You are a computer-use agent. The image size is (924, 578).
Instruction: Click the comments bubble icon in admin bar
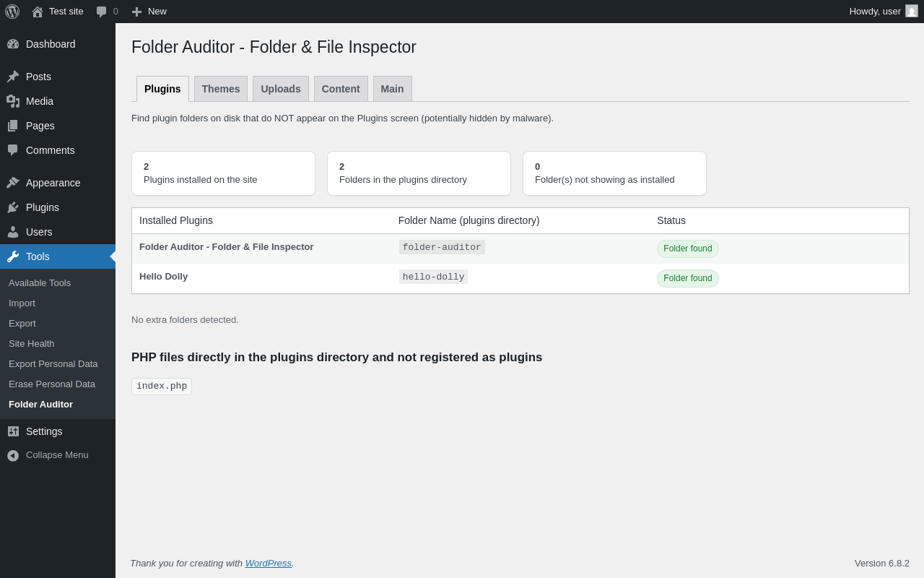[102, 12]
